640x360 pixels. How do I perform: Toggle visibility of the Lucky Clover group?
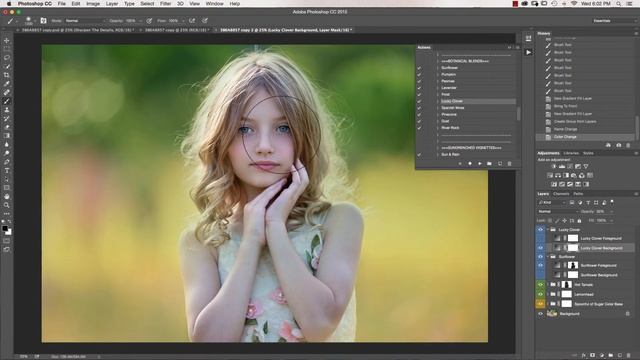[540, 230]
